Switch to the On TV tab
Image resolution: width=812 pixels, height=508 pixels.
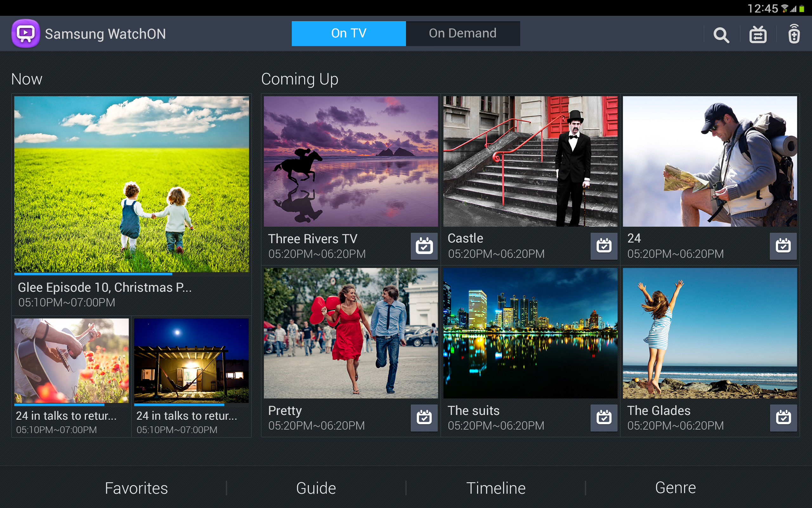(x=349, y=33)
